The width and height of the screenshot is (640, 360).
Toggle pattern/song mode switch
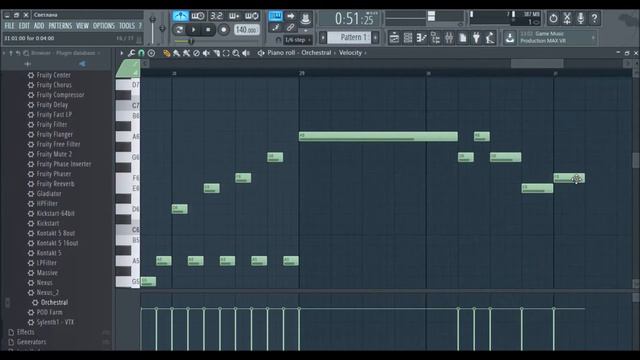click(179, 30)
